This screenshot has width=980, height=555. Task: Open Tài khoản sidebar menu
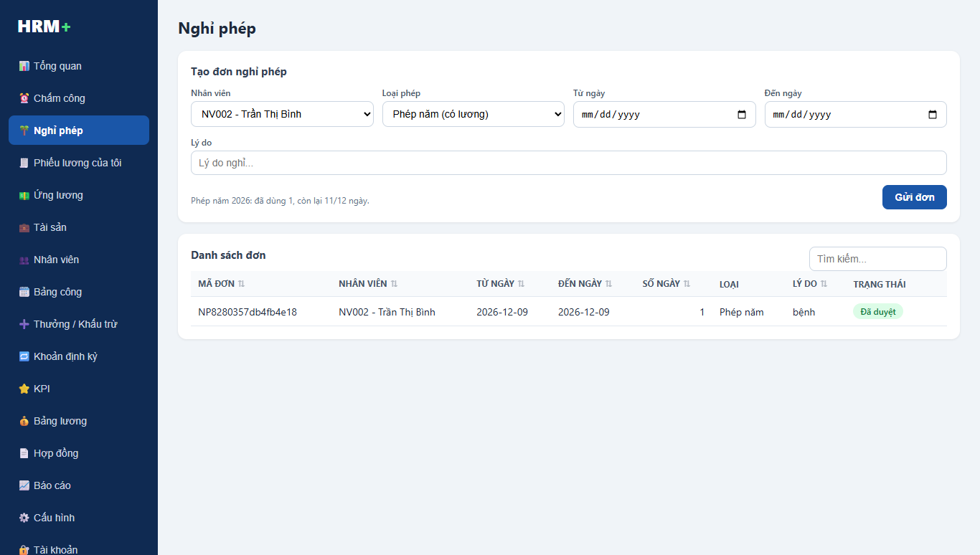coord(79,548)
